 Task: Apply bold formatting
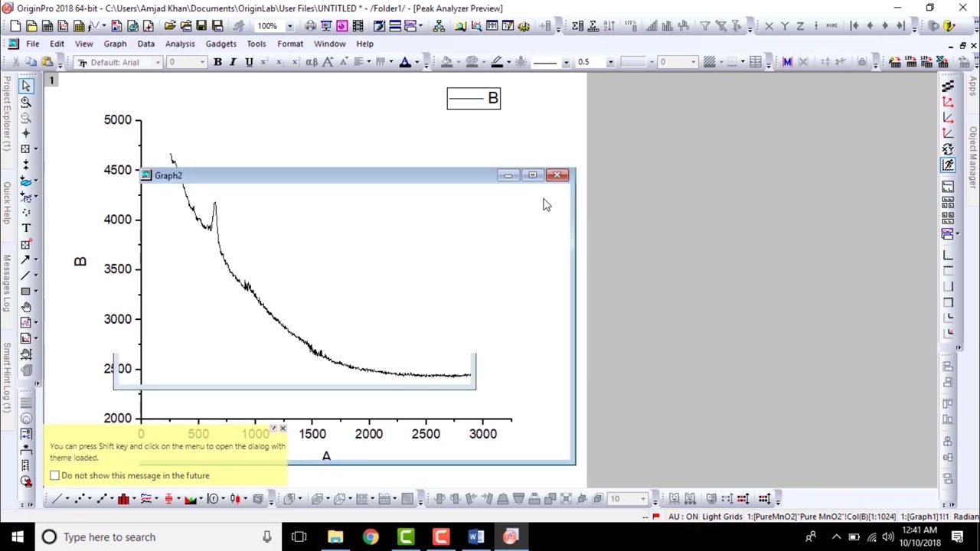click(217, 62)
